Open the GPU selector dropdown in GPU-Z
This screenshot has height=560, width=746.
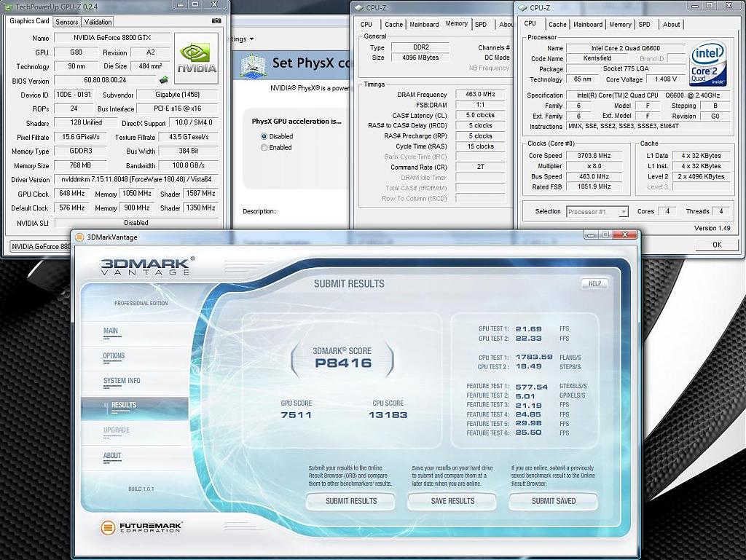(x=41, y=246)
